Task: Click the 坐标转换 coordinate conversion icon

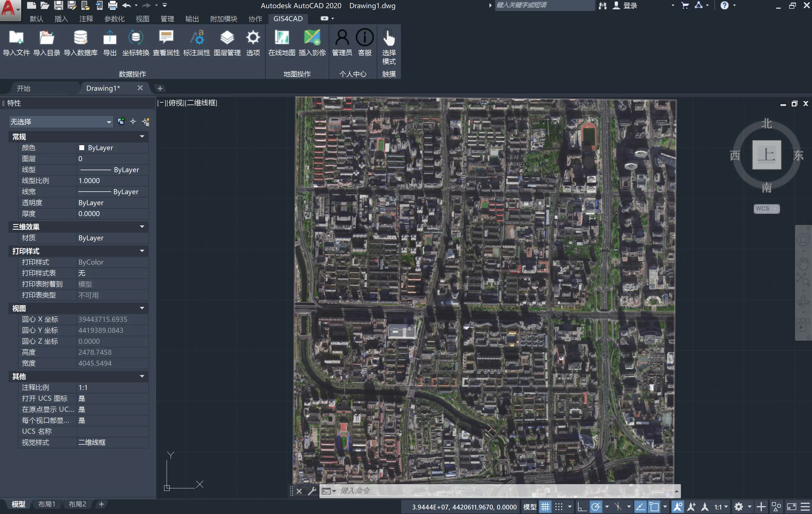Action: click(x=135, y=38)
